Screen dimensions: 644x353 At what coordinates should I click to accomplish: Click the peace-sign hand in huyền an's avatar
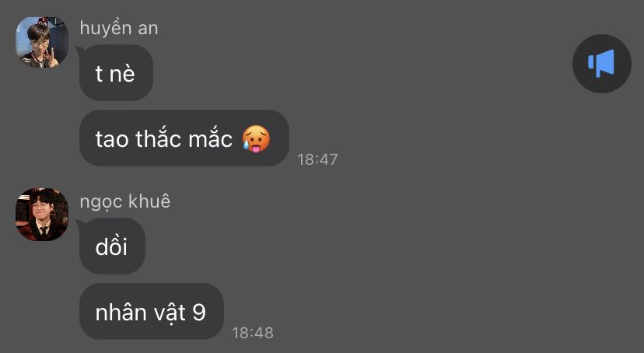(x=52, y=58)
